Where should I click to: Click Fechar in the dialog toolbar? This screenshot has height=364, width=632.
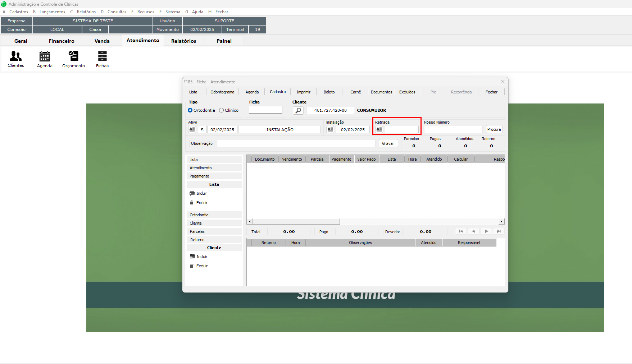click(x=491, y=92)
